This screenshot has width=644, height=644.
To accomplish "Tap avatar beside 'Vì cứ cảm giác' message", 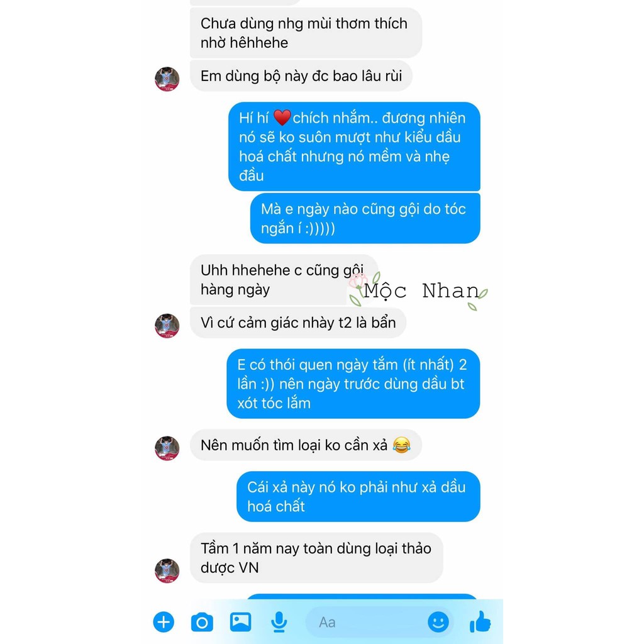I will [167, 326].
